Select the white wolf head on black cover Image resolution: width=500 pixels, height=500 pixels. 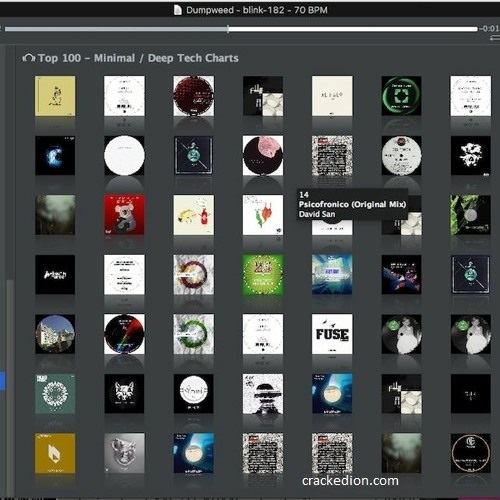point(124,394)
